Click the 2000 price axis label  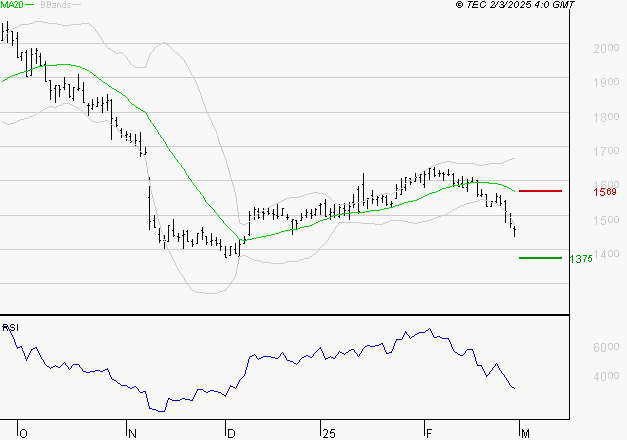(606, 48)
